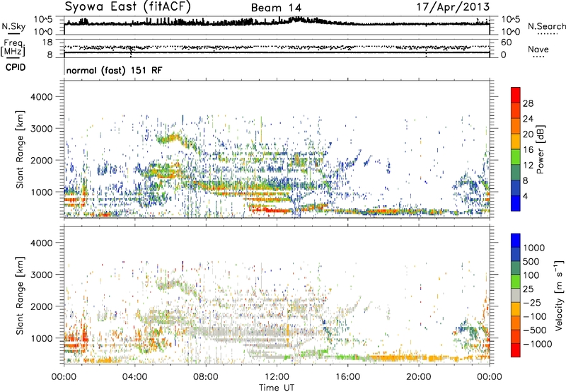
Task: Click the 'Slant Range [km]' label of Velocity panel
Action: [20, 296]
